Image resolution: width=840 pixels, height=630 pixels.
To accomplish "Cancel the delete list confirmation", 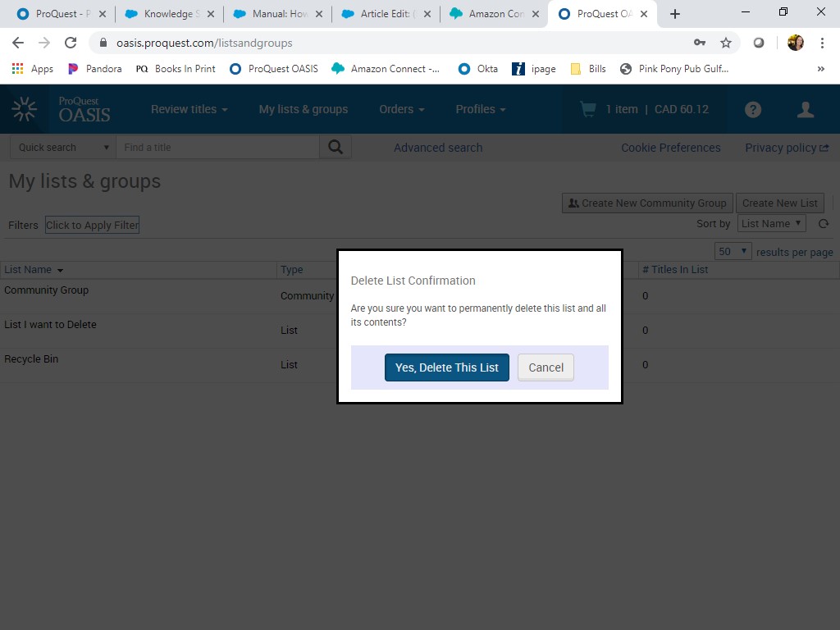I will [546, 367].
